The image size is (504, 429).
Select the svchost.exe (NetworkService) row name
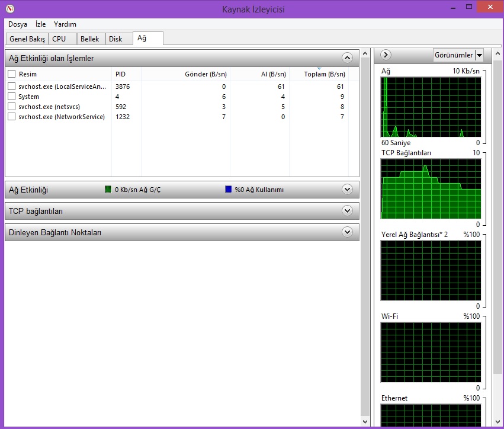(x=62, y=117)
